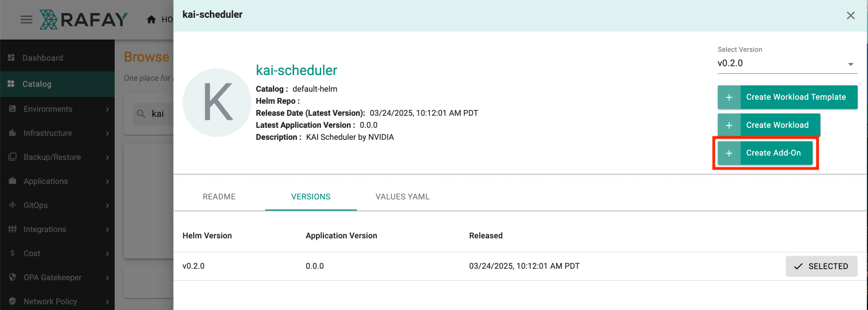868x310 pixels.
Task: Click the OPA Gatekeeper shield icon
Action: tap(12, 277)
